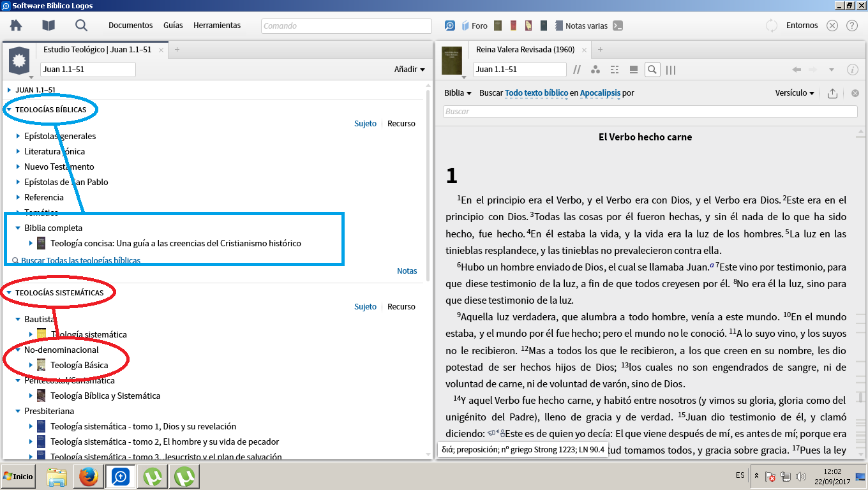Collapse the TEOLOGÍAS BÍBLICAS section
The height and width of the screenshot is (490, 868).
(10, 110)
